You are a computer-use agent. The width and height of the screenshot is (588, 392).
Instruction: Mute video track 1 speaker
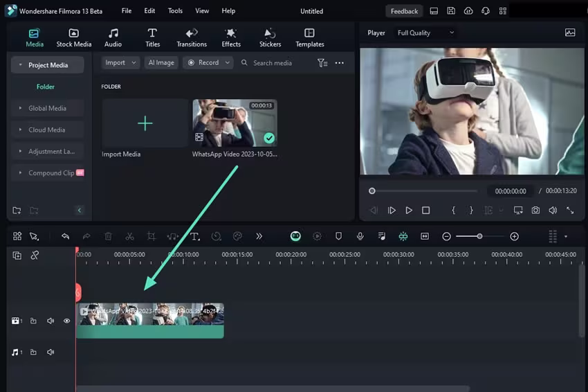(50, 321)
